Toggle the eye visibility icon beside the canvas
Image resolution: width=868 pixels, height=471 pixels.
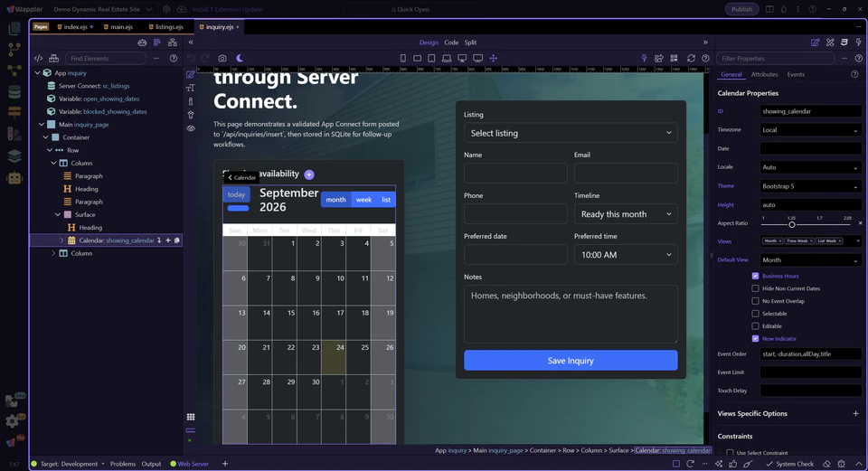(191, 128)
